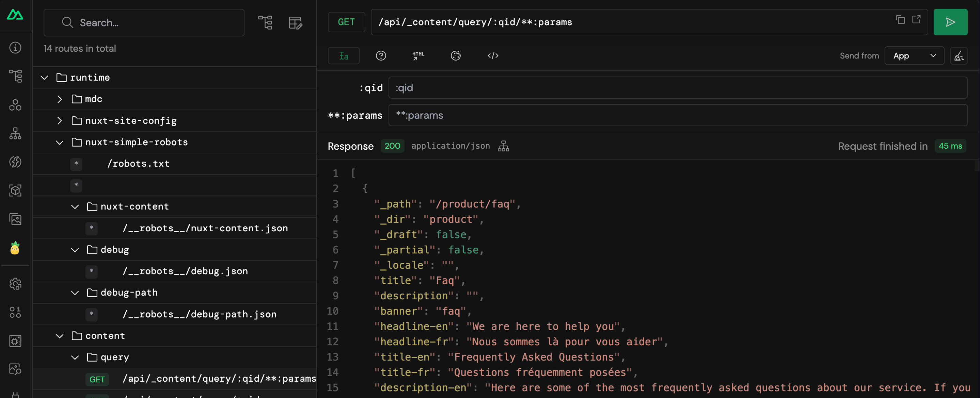This screenshot has height=398, width=980.
Task: Open the Assets image sidebar icon
Action: click(x=15, y=219)
